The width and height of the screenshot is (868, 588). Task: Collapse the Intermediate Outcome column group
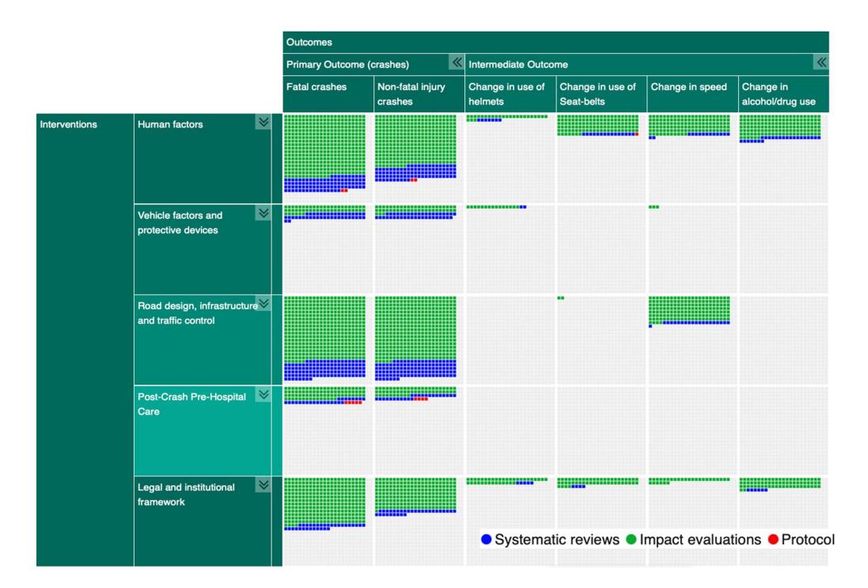coord(821,63)
